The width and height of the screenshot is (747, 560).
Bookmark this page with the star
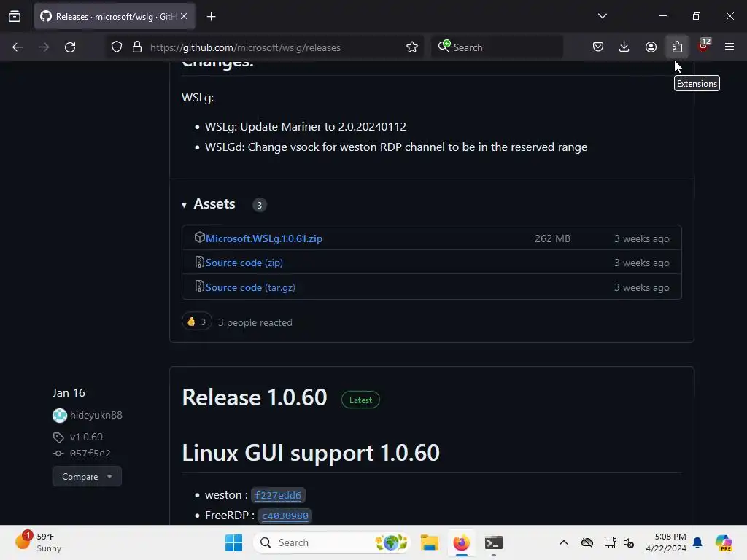[x=412, y=47]
